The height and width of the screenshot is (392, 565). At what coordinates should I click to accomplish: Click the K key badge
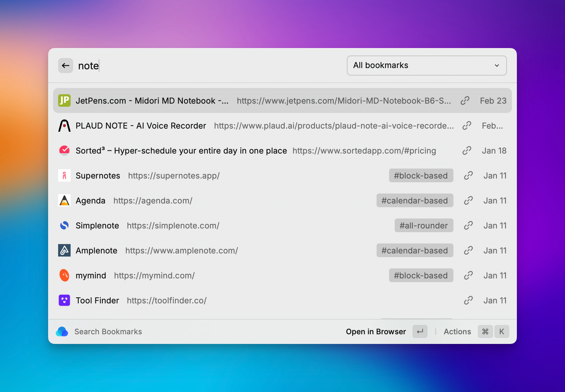pyautogui.click(x=502, y=331)
